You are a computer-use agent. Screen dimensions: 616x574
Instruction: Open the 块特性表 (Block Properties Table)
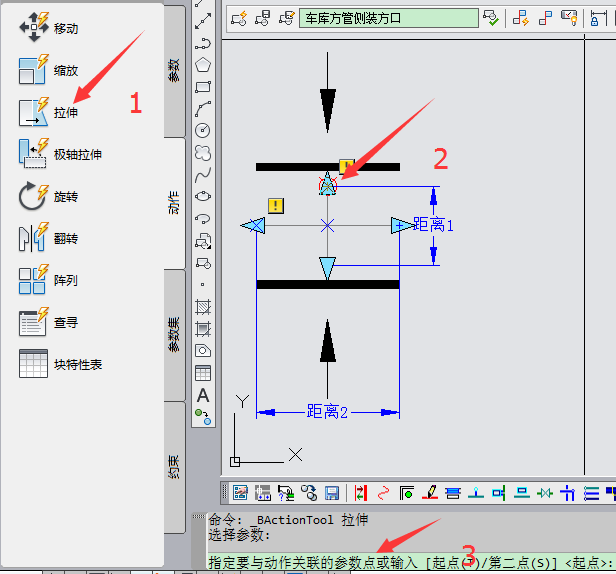60,364
